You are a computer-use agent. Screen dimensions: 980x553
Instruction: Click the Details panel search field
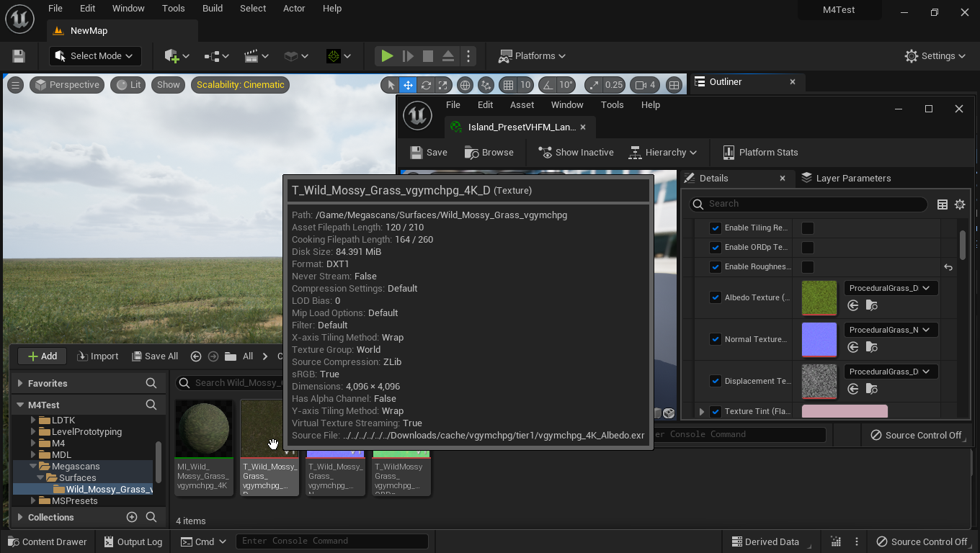coord(808,204)
